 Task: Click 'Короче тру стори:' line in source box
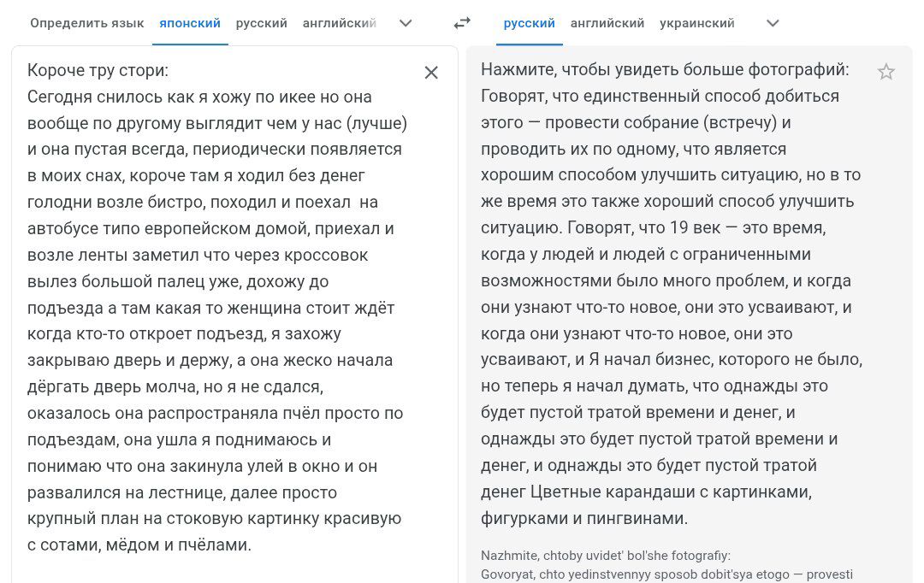(x=98, y=71)
